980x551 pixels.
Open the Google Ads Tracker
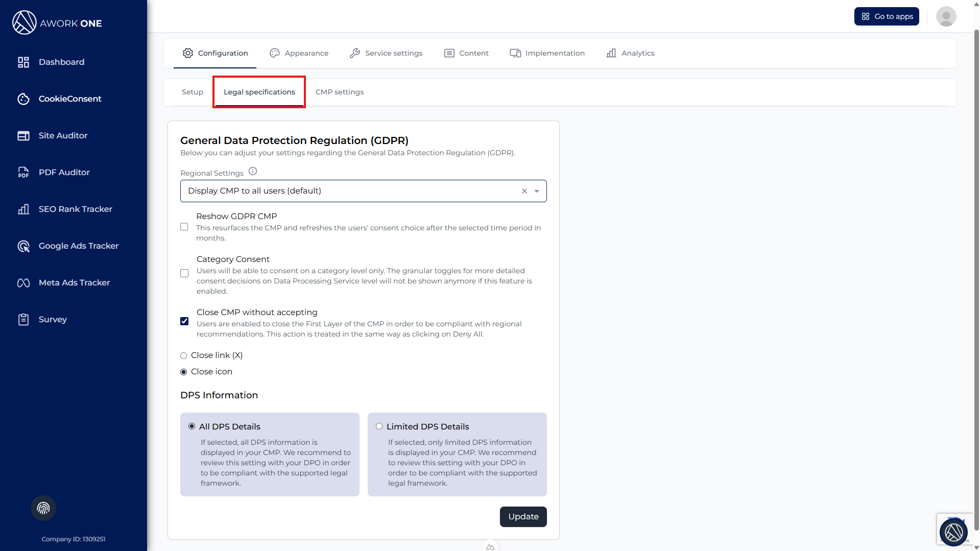point(78,246)
